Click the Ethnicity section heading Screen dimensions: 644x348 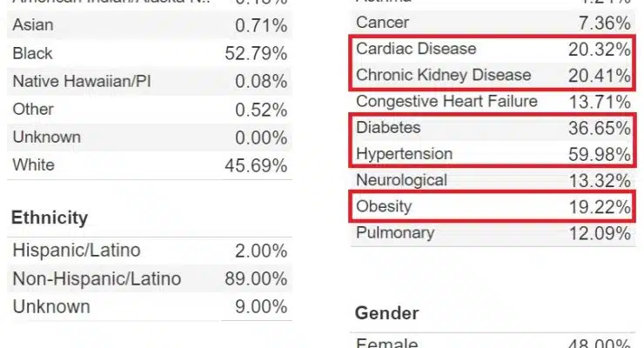(x=50, y=217)
